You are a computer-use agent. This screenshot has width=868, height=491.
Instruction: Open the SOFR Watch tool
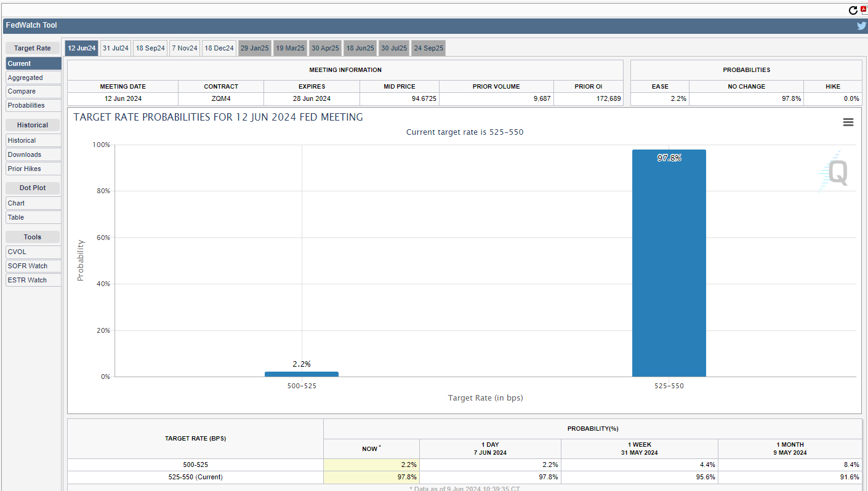[33, 266]
